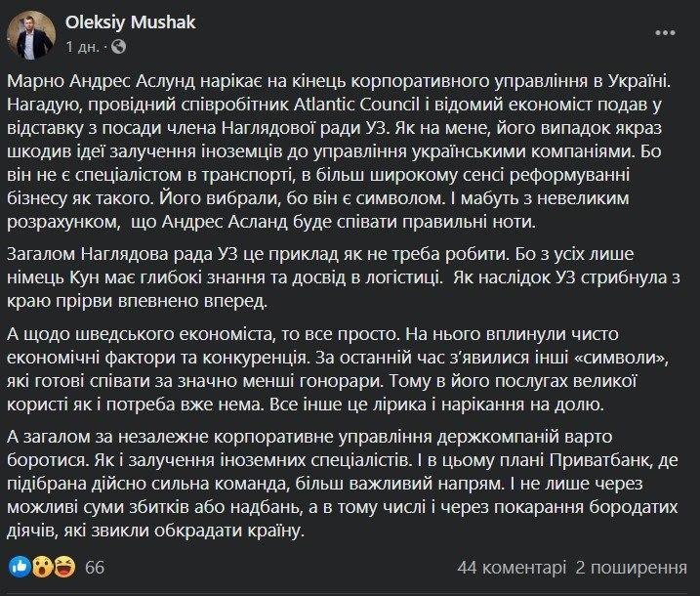Click the blue thumbs-up Like reaction icon
700x596 pixels.
[x=20, y=567]
